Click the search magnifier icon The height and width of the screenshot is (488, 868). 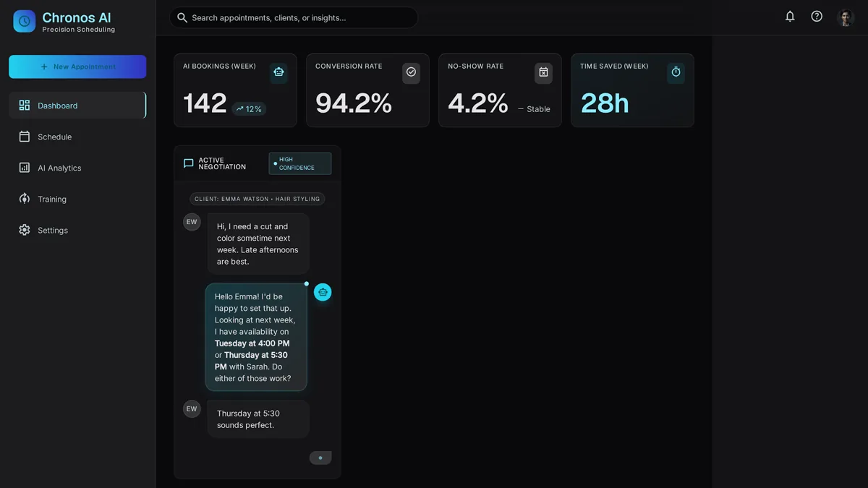pos(182,17)
